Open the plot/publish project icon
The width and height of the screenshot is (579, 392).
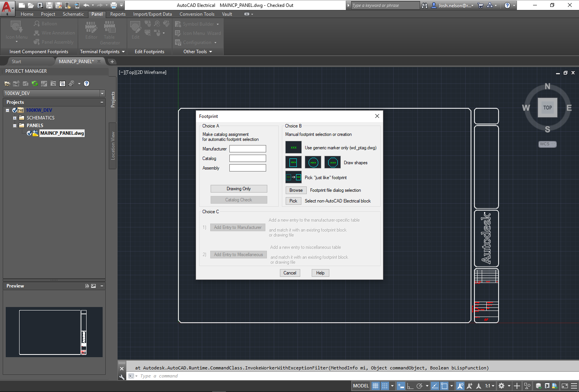72,83
